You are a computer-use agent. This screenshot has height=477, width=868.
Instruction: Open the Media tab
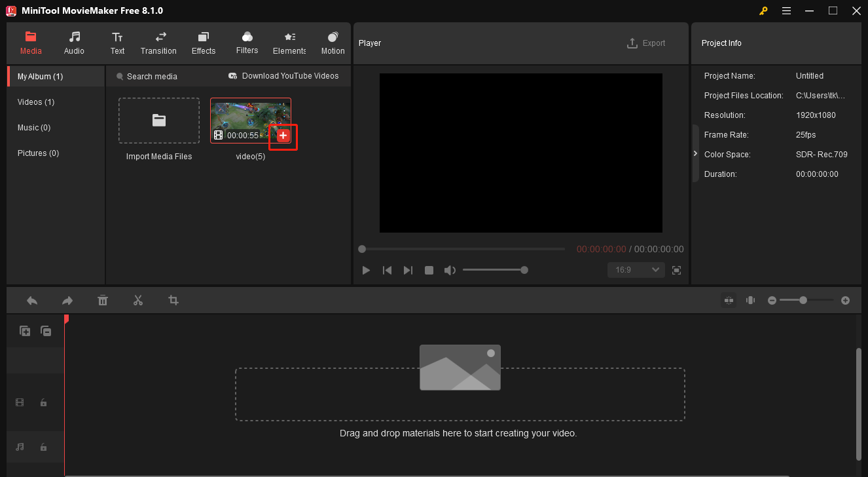click(x=31, y=43)
